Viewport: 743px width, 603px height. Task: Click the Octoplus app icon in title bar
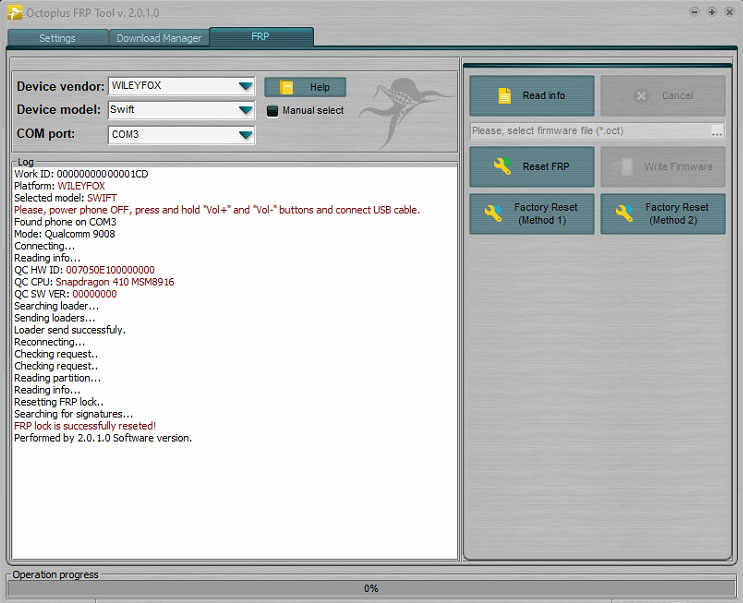(x=15, y=12)
